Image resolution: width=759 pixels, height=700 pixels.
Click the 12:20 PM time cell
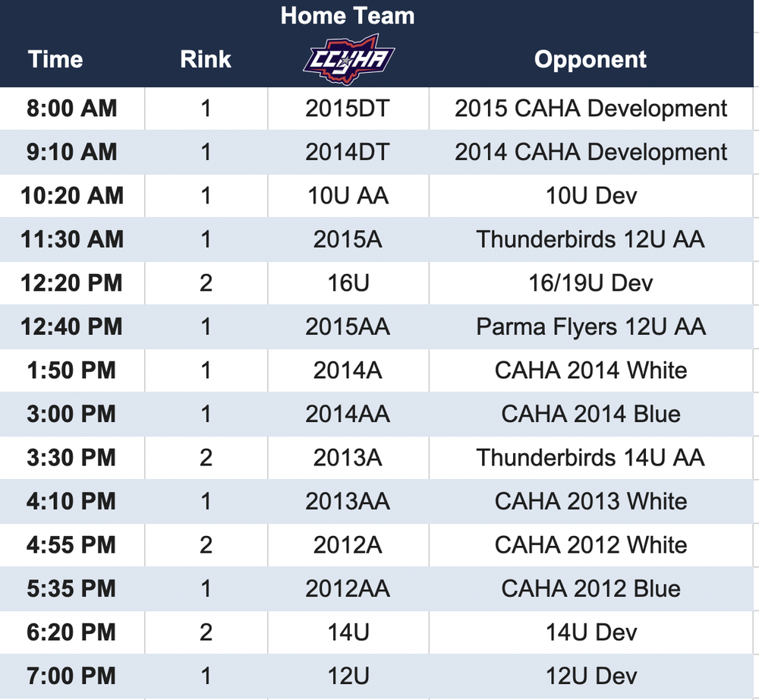[71, 283]
